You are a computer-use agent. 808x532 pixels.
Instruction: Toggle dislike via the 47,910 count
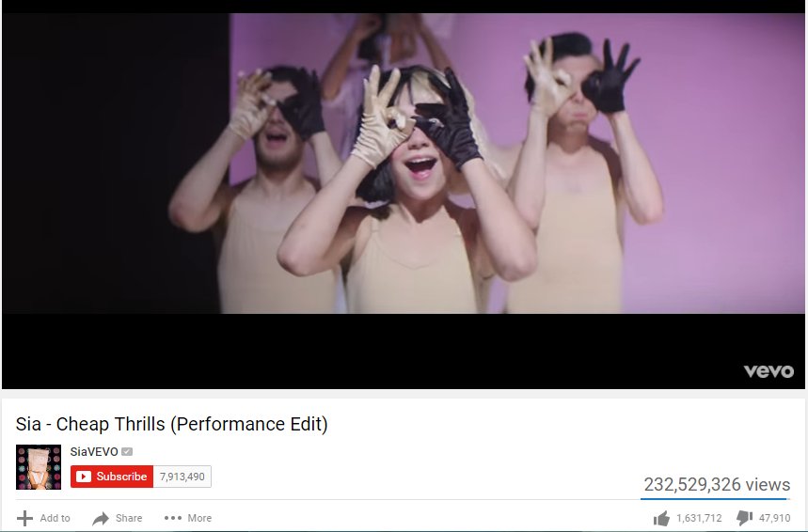[774, 518]
